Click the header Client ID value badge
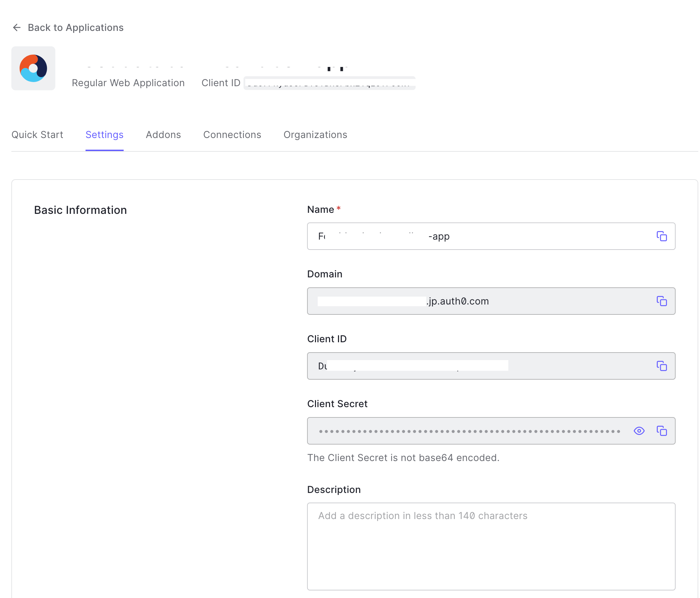The image size is (700, 598). pos(329,83)
